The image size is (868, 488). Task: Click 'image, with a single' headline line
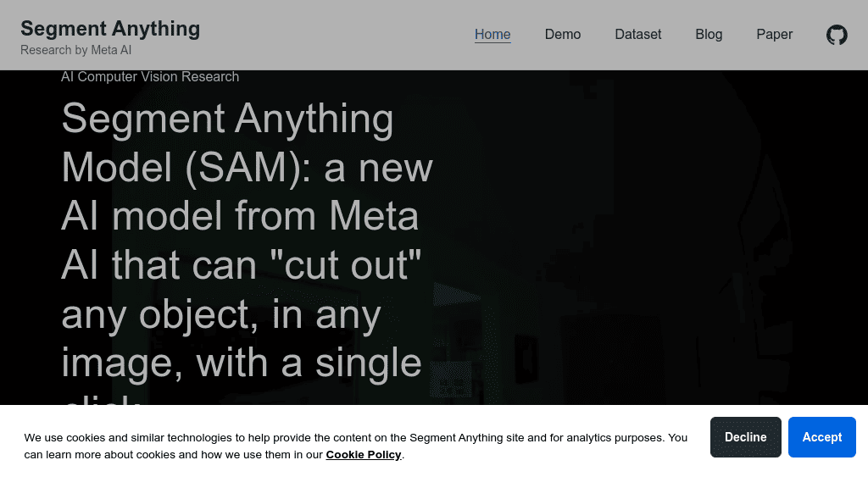pyautogui.click(x=242, y=363)
